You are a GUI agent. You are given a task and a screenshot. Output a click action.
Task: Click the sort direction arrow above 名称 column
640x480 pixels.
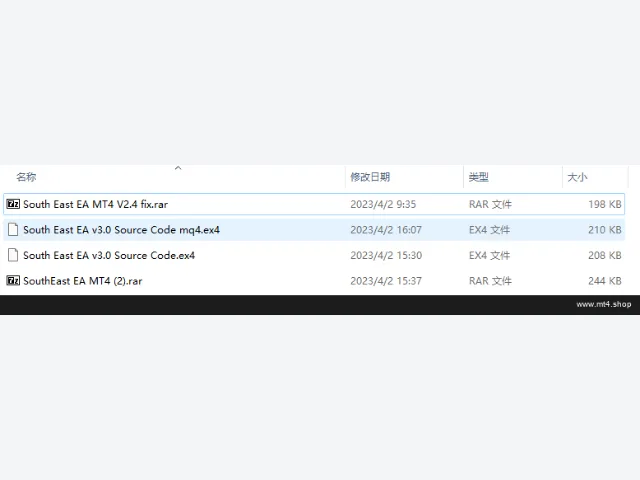click(178, 168)
